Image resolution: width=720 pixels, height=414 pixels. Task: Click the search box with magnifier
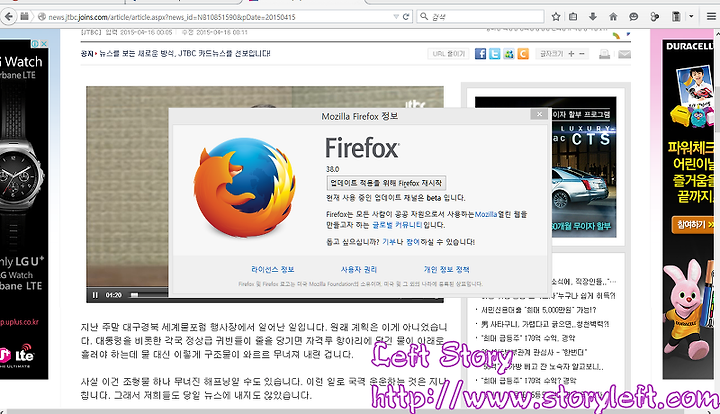click(x=480, y=17)
